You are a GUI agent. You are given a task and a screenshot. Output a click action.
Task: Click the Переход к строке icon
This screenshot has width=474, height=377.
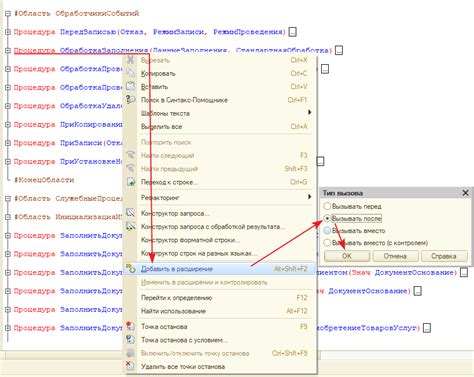pos(131,182)
